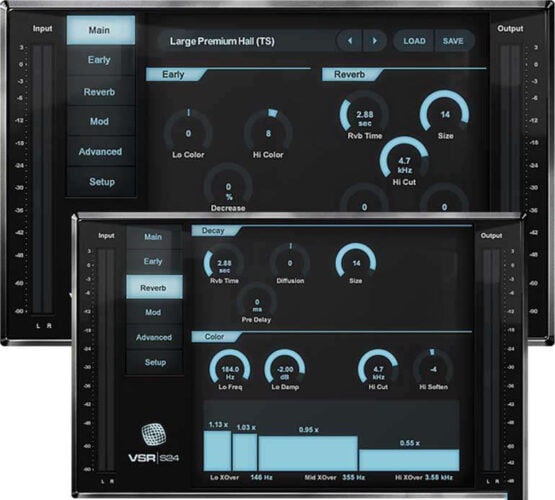The image size is (555, 500).
Task: Click the VSR S24 logo icon
Action: tap(154, 435)
